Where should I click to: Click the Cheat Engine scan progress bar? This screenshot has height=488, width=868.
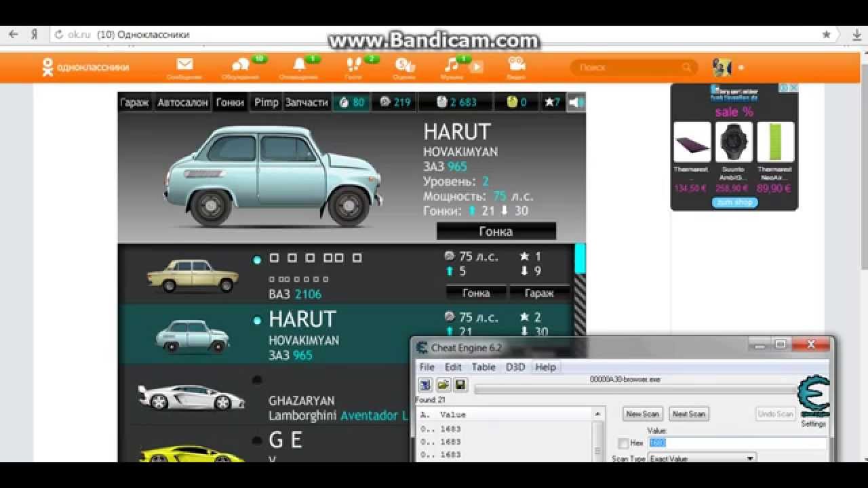pos(635,389)
